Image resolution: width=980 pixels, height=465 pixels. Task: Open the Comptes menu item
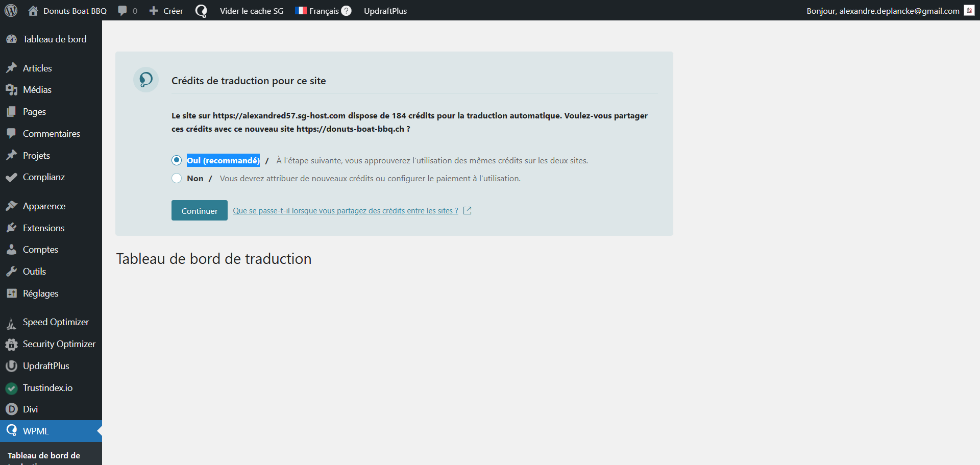point(51,250)
